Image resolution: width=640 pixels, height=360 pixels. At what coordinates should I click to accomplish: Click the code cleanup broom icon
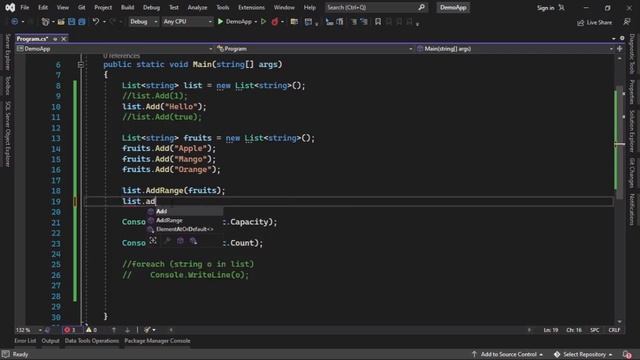coord(147,330)
